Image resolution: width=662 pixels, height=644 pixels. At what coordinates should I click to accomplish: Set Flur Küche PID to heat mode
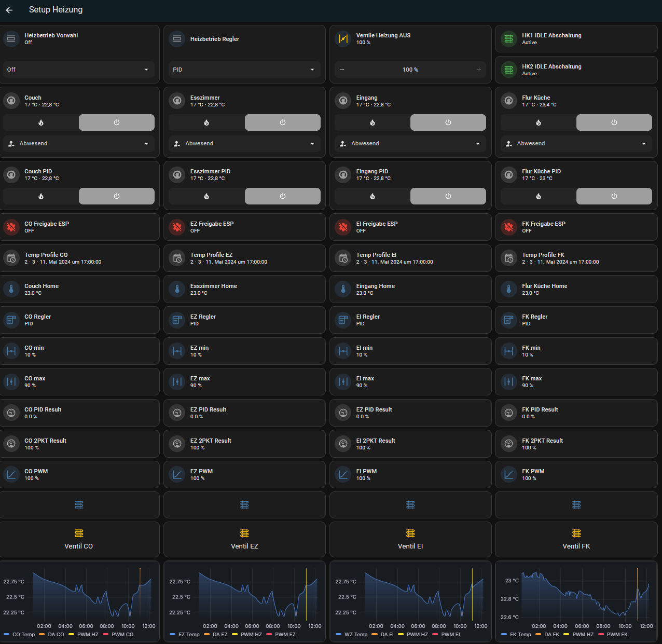click(538, 196)
